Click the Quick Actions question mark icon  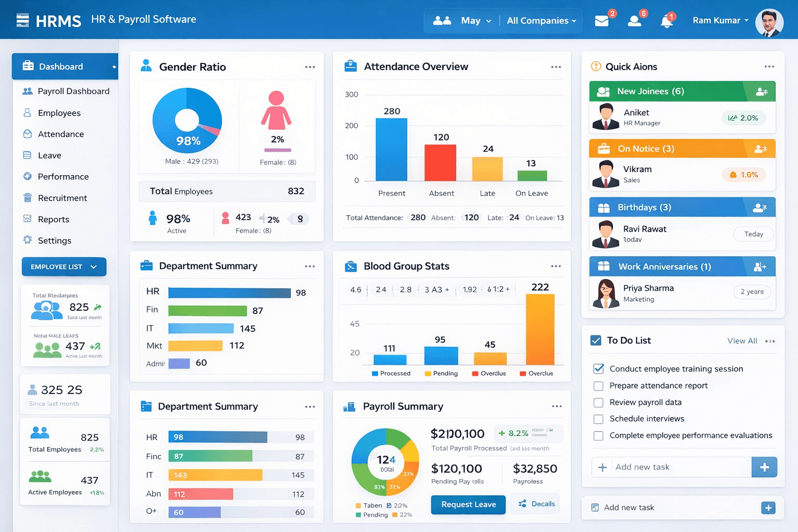[596, 66]
